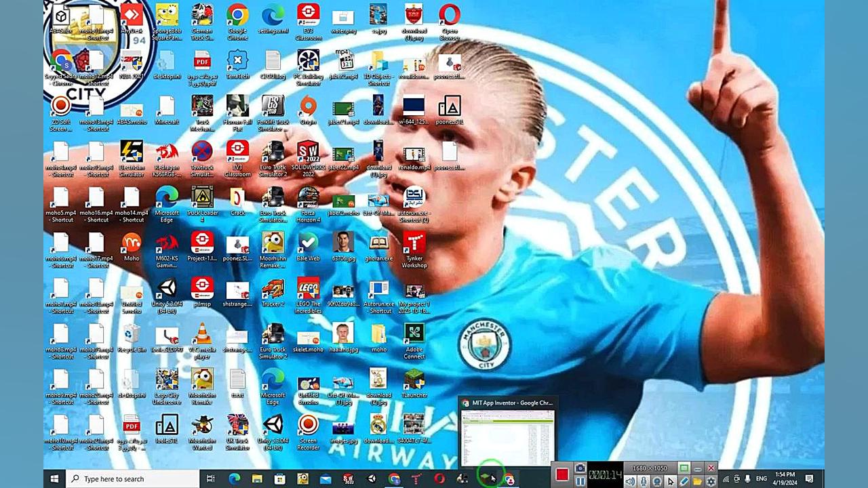Switch ENG input language indicator

762,479
